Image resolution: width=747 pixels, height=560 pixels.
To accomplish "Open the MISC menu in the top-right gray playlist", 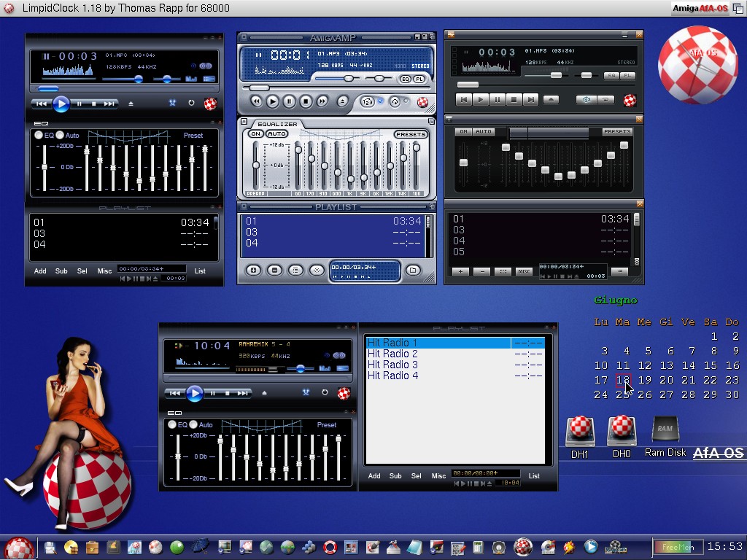I will click(x=525, y=271).
